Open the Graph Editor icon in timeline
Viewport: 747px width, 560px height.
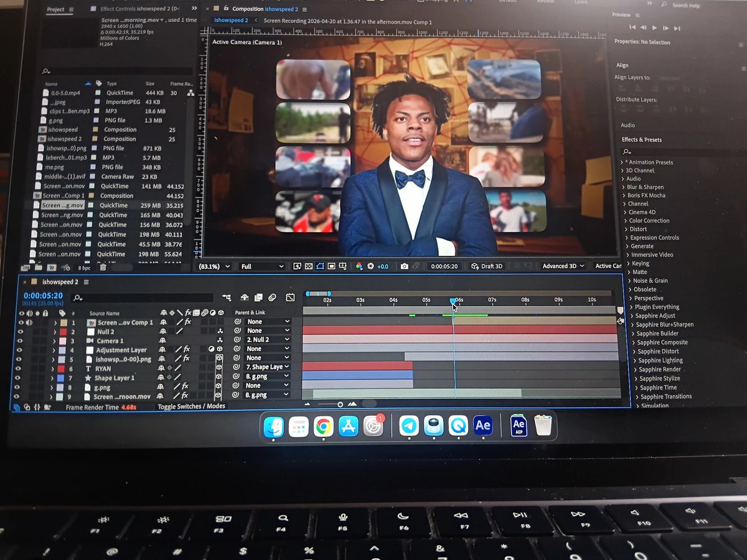click(290, 297)
